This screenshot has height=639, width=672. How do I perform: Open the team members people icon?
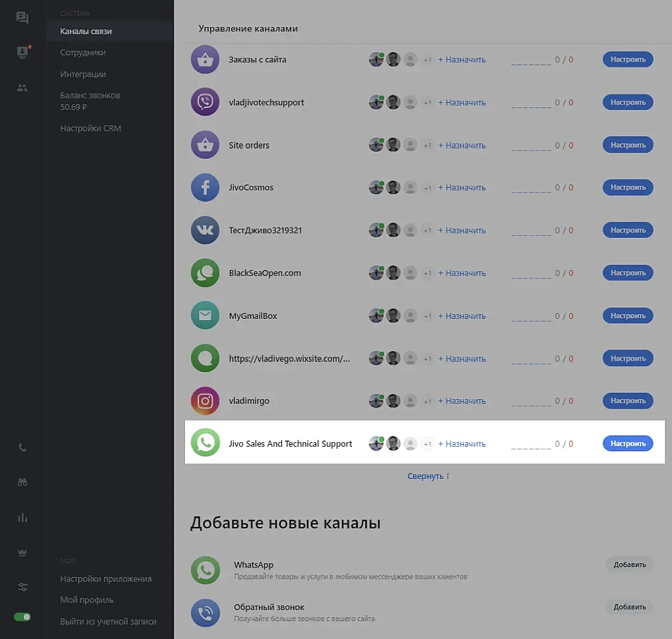22,88
